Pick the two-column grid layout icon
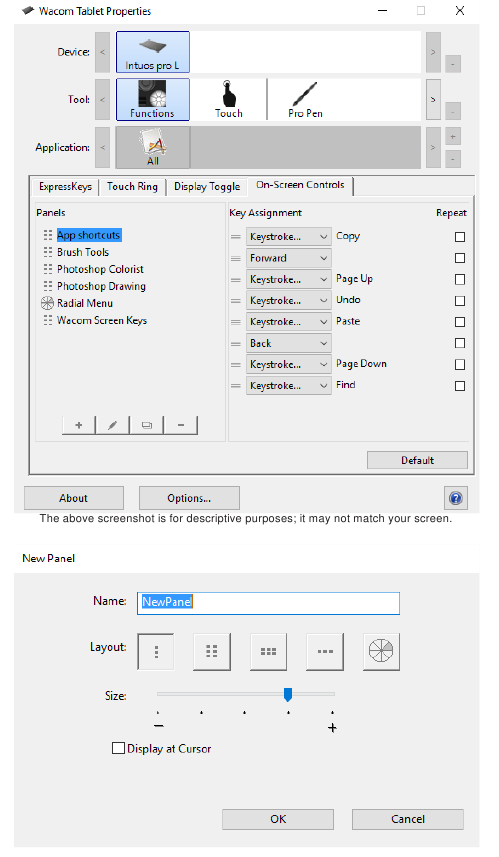The width and height of the screenshot is (499, 857). pyautogui.click(x=212, y=651)
